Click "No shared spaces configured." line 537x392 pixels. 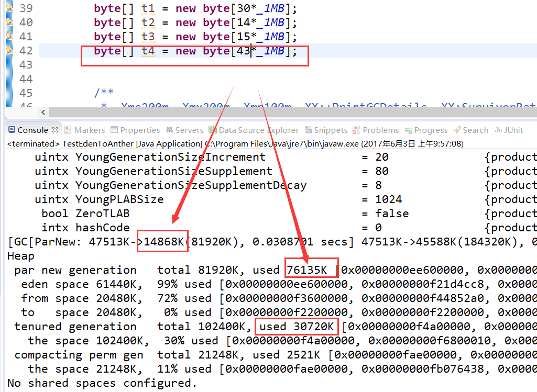[102, 383]
